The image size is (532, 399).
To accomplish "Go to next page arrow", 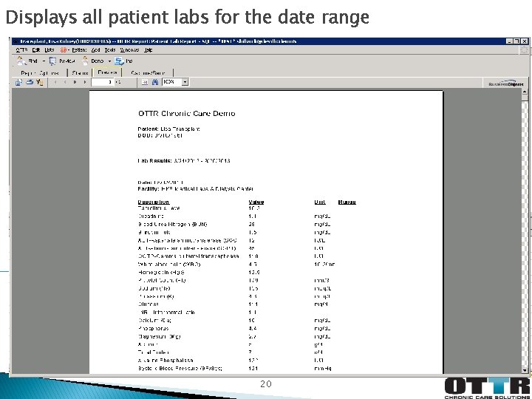I will point(75,82).
